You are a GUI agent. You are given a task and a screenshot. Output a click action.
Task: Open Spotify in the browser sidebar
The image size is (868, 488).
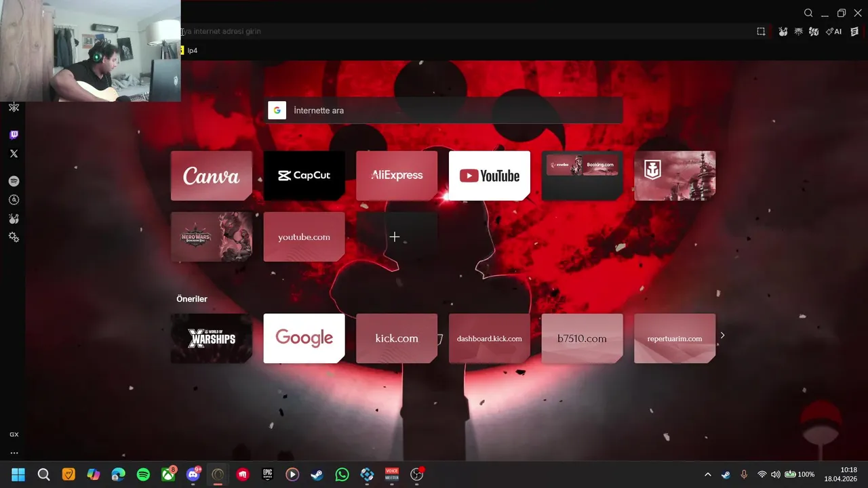pyautogui.click(x=14, y=181)
